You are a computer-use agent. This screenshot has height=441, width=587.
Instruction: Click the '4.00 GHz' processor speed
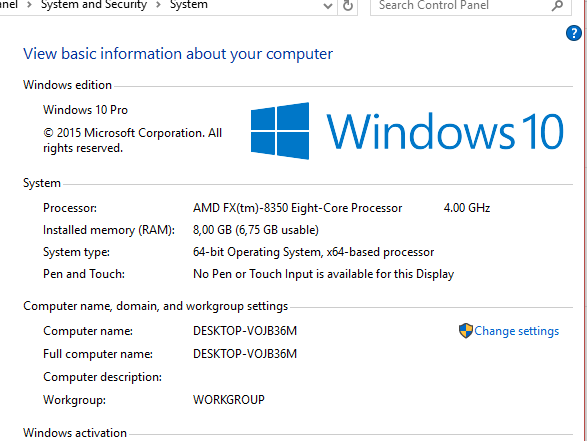coord(467,208)
